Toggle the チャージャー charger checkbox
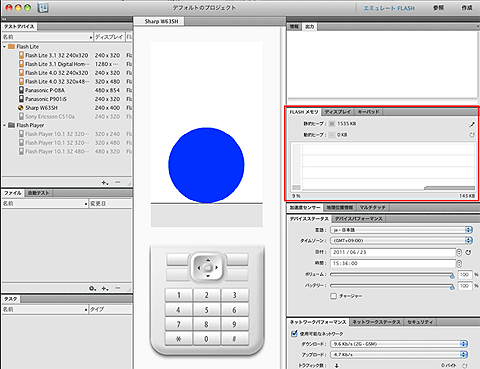The image size is (480, 369). [333, 296]
